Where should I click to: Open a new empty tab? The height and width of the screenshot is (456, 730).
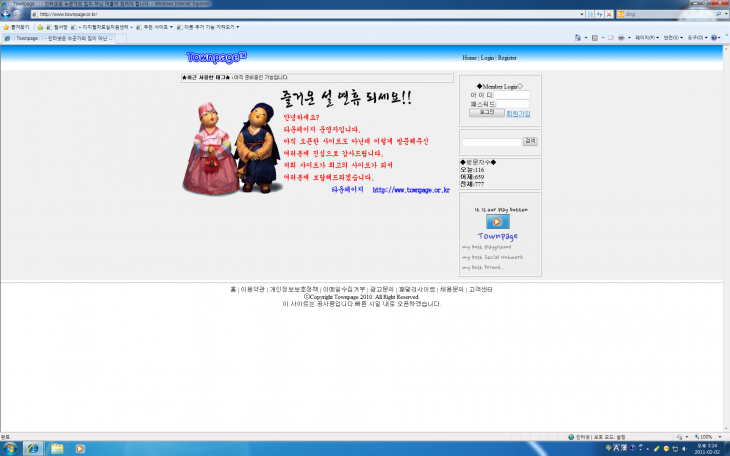[x=121, y=38]
